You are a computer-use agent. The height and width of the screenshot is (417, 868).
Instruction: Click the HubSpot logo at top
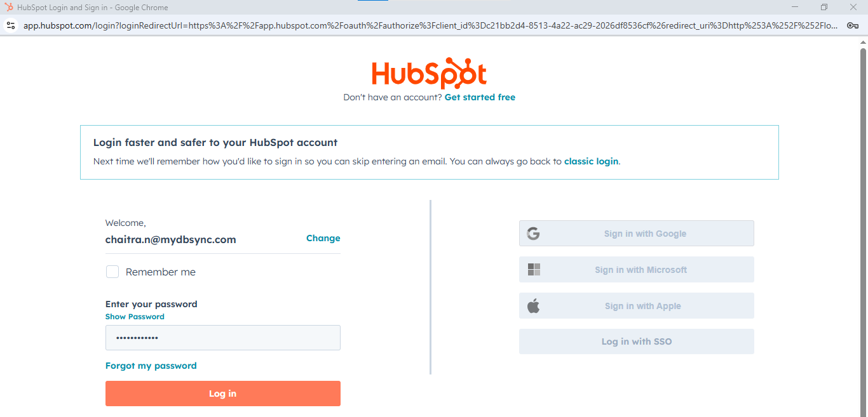coord(430,73)
